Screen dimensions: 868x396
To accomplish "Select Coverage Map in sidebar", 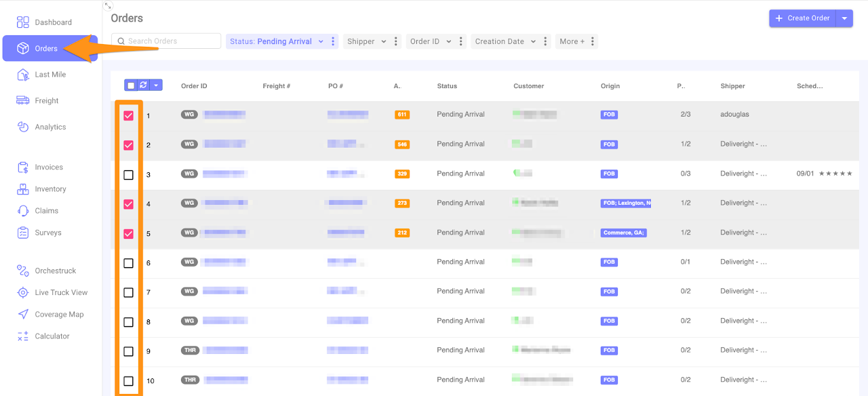I will click(60, 314).
